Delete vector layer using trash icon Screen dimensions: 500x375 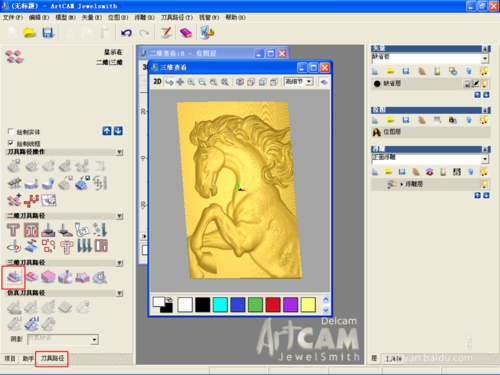click(x=469, y=71)
